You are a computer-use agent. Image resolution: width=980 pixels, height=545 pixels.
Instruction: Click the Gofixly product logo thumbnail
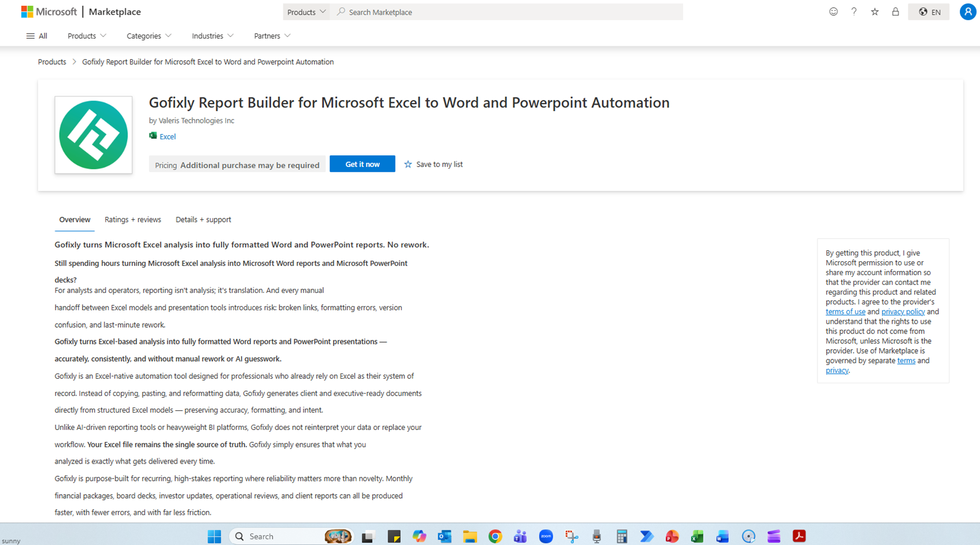point(94,135)
